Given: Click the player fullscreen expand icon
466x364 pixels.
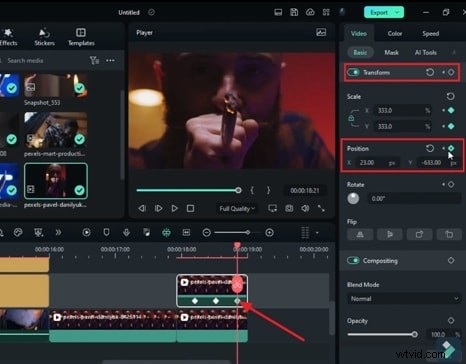Looking at the screenshot, I should [x=321, y=208].
